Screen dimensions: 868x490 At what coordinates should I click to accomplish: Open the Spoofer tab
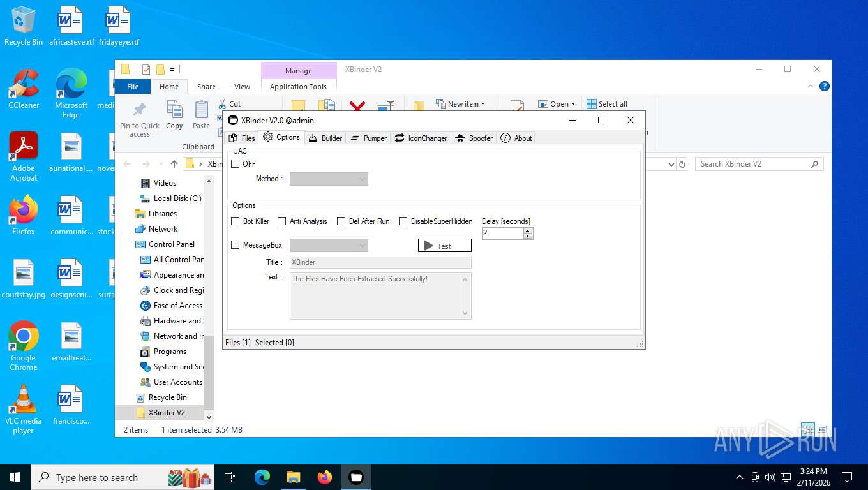click(474, 138)
